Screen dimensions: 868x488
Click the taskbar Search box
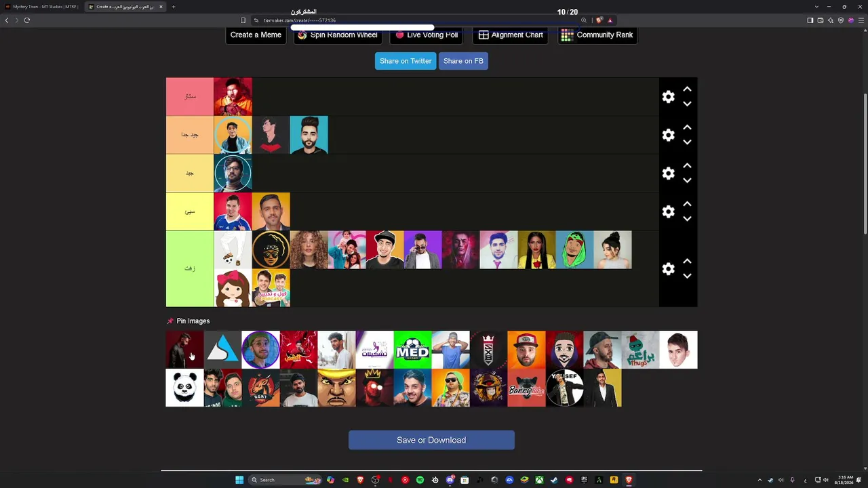(x=285, y=480)
